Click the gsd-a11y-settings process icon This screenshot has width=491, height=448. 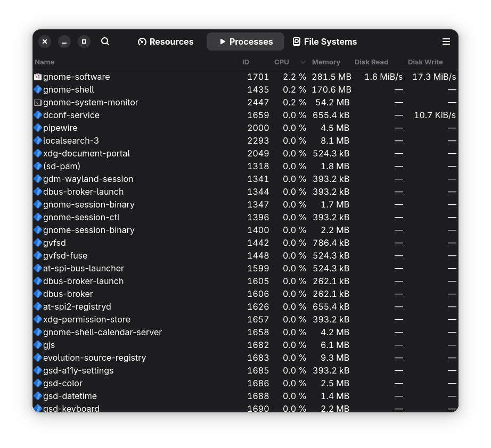[38, 370]
